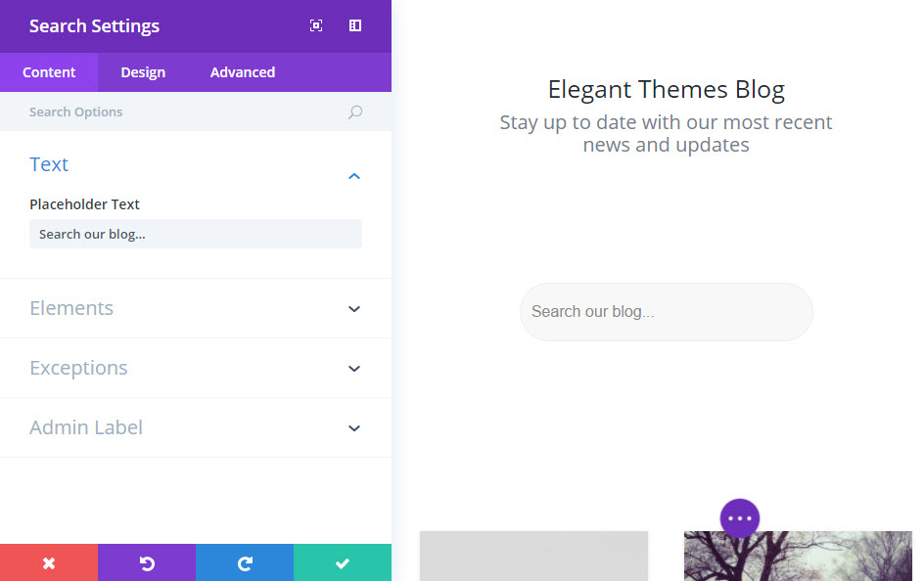Click the Search Settings panel title
The height and width of the screenshot is (581, 924).
click(94, 25)
